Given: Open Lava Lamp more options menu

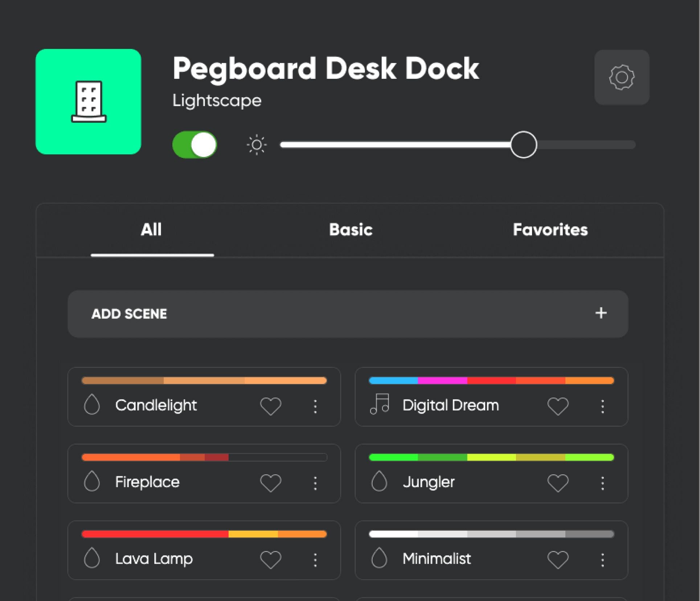Looking at the screenshot, I should [315, 560].
